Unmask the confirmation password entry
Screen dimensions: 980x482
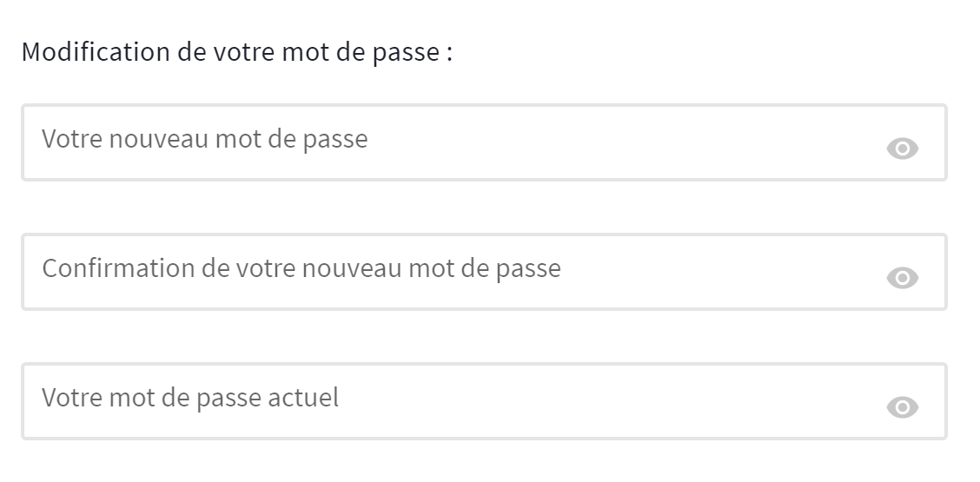click(x=903, y=278)
